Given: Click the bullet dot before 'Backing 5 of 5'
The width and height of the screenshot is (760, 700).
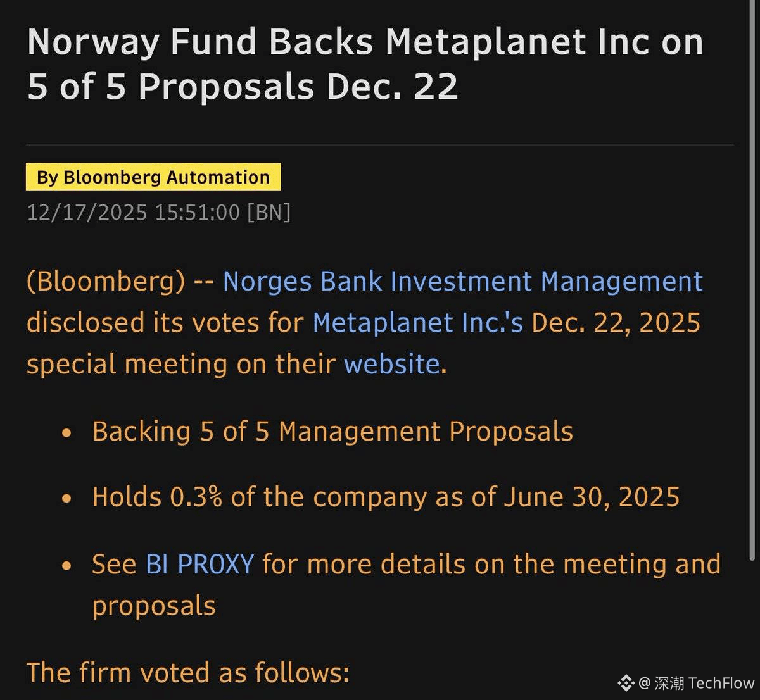Looking at the screenshot, I should tap(66, 434).
